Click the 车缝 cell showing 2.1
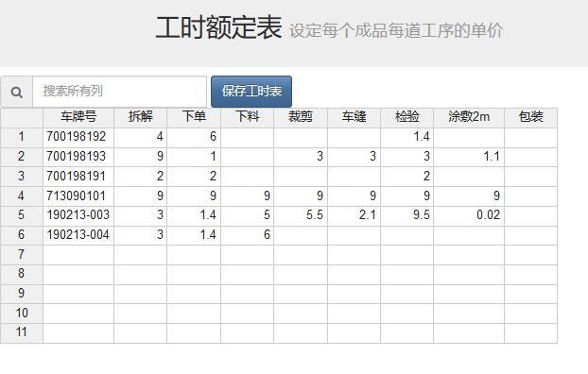588x374 pixels. coord(354,216)
